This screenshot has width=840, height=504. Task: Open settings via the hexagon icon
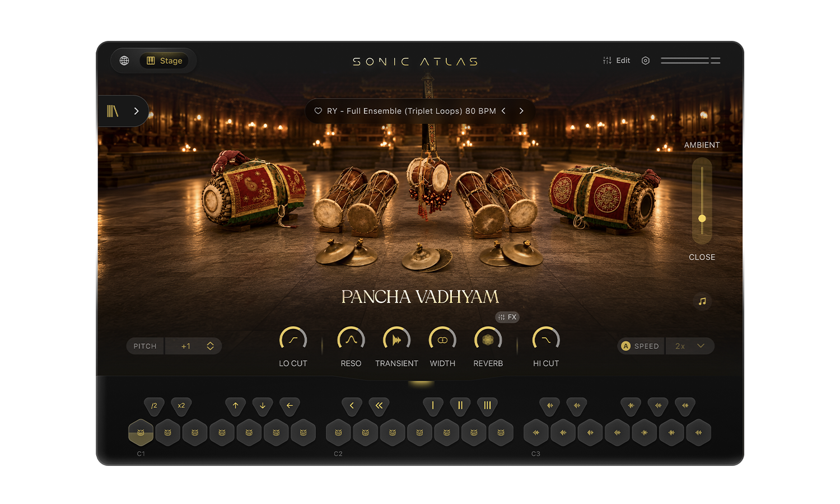[646, 60]
